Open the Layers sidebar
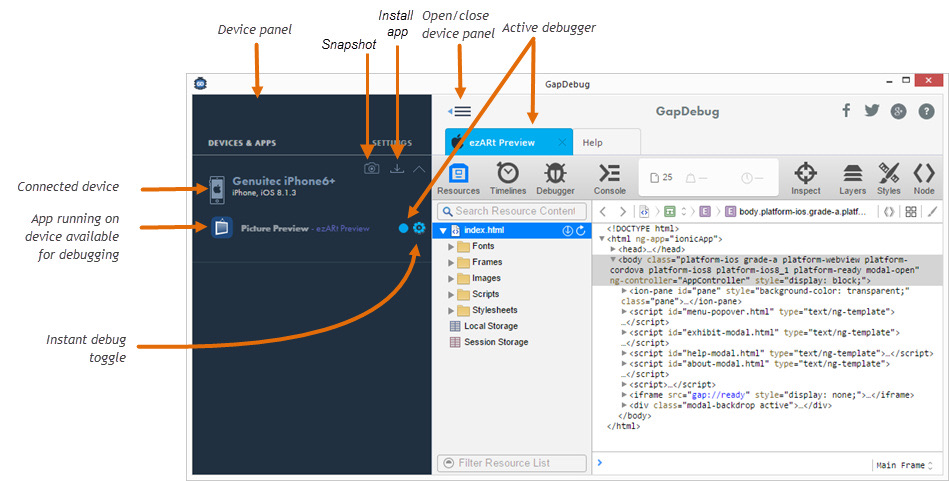 (852, 178)
